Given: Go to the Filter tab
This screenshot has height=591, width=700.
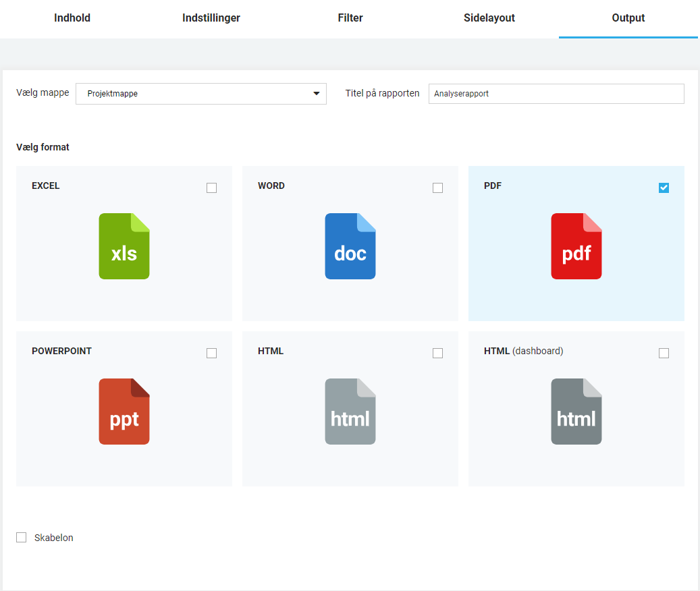Looking at the screenshot, I should click(350, 18).
